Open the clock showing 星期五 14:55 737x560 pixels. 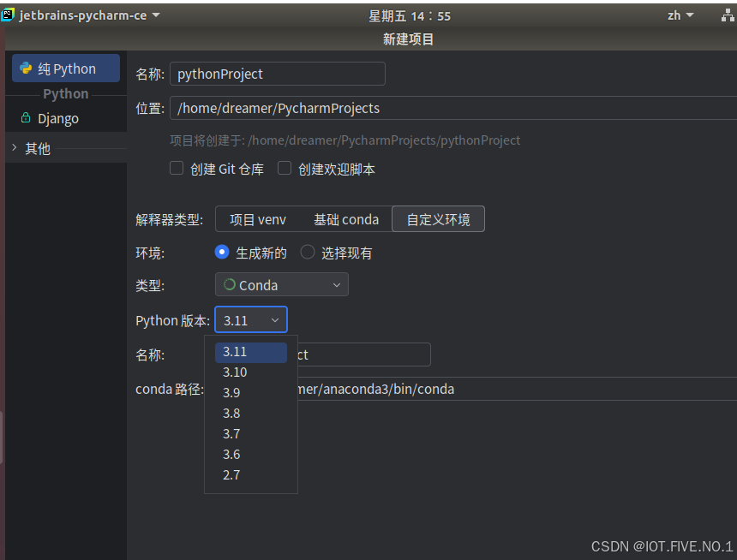click(x=410, y=16)
